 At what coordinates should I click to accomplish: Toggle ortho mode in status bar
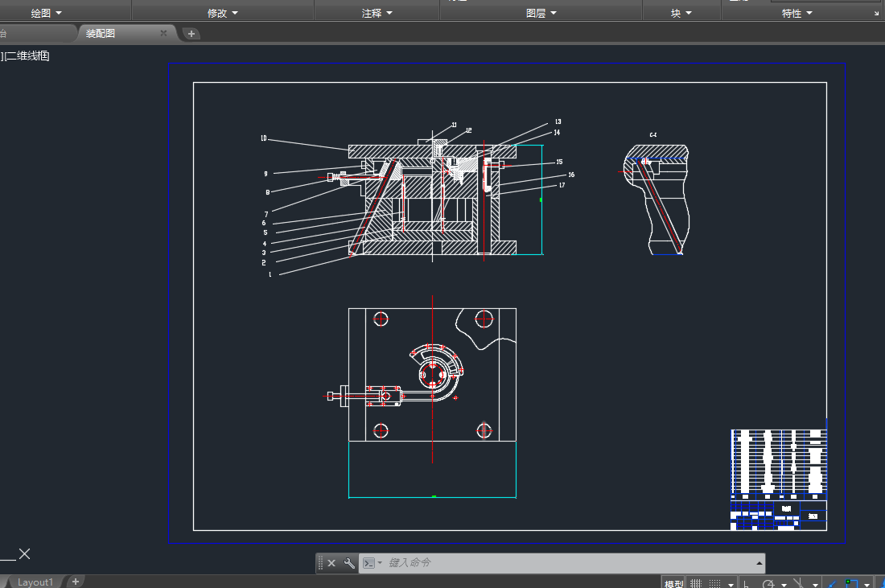747,583
